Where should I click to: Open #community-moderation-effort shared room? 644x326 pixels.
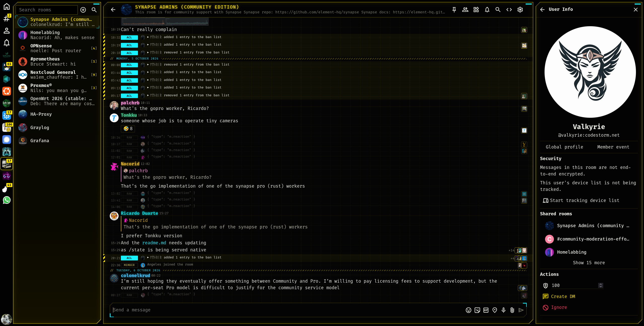589,239
